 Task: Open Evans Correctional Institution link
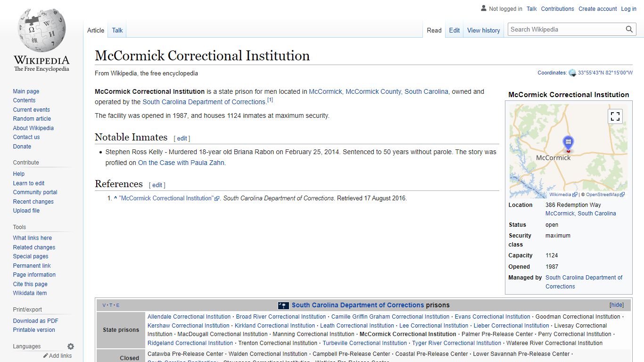(493, 317)
